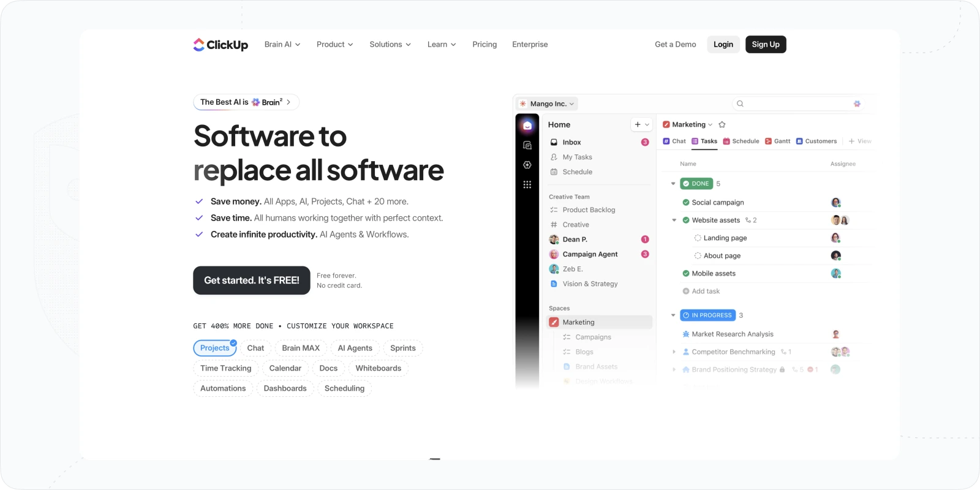Click the grid apps icon in the black sidebar
980x490 pixels.
click(x=527, y=184)
